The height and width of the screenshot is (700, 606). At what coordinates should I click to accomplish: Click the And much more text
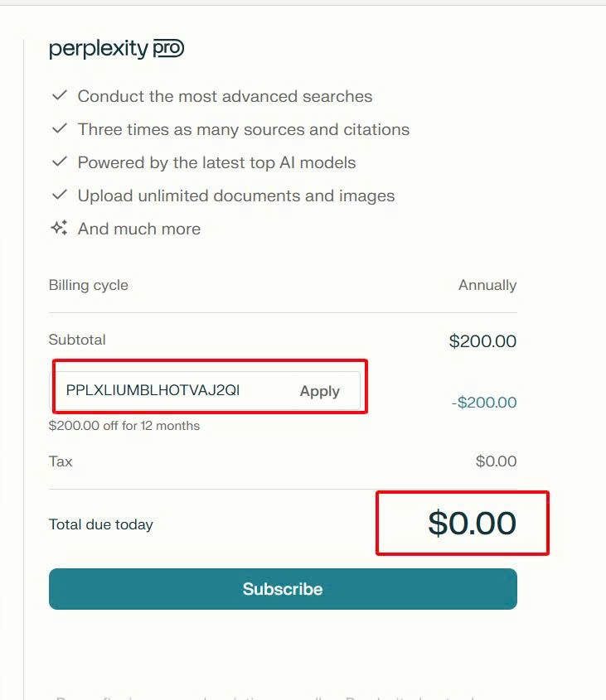(139, 229)
